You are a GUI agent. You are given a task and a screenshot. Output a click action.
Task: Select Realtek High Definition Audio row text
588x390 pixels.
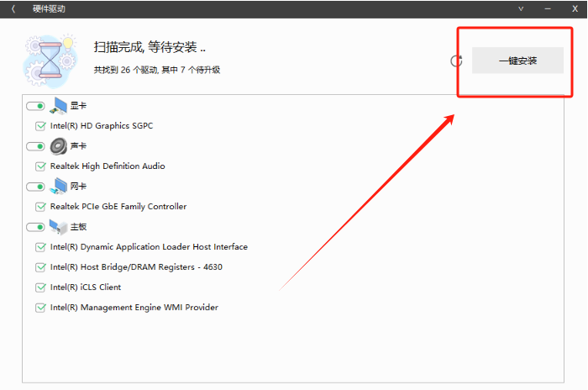pyautogui.click(x=108, y=166)
